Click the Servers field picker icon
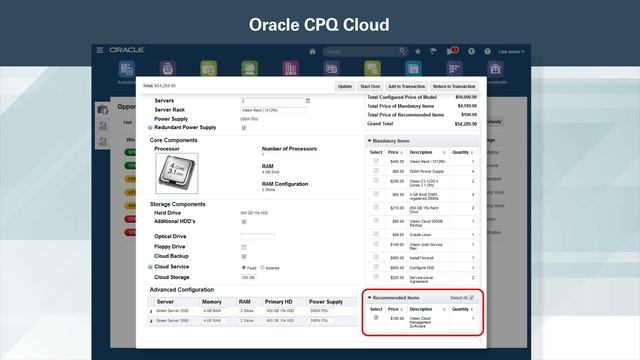The height and width of the screenshot is (360, 640). click(x=308, y=100)
